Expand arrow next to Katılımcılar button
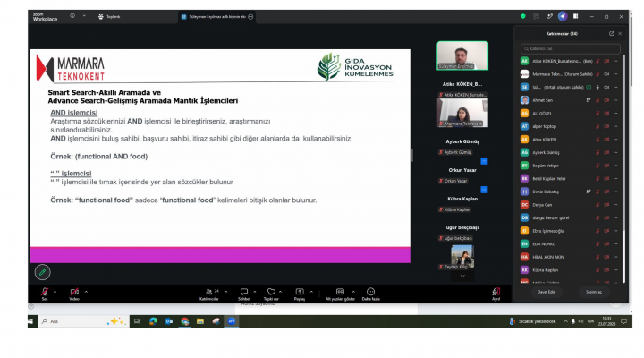This screenshot has height=358, width=644. coord(226,292)
